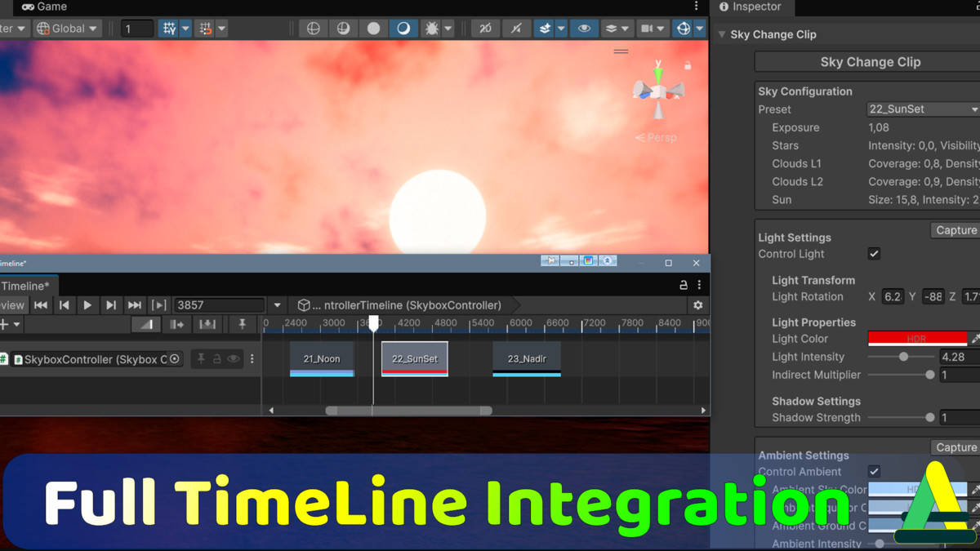
Task: Select the solid shaded draw mode circle
Action: click(374, 29)
